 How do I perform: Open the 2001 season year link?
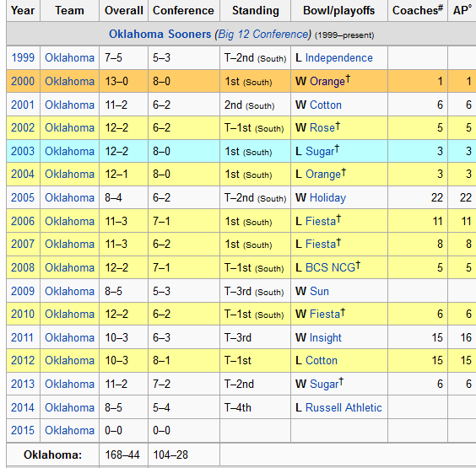point(23,105)
